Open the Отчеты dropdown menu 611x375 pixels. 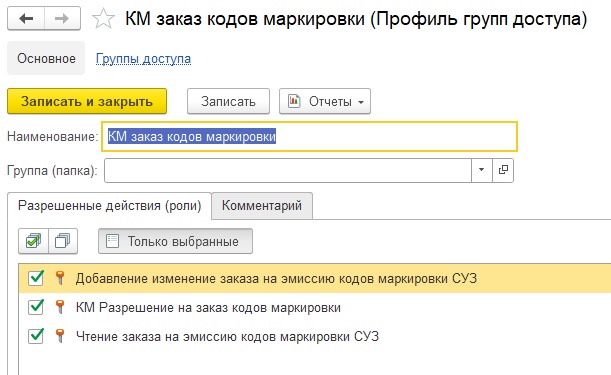tap(325, 101)
